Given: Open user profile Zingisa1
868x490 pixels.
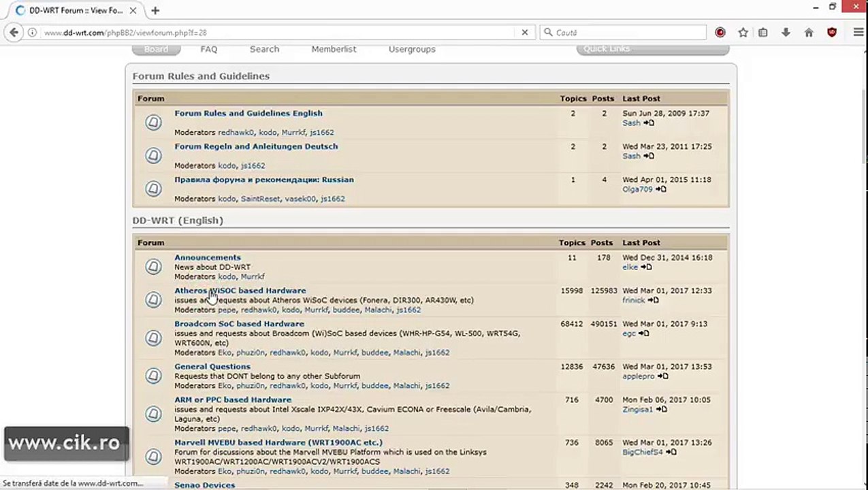Looking at the screenshot, I should tap(637, 409).
